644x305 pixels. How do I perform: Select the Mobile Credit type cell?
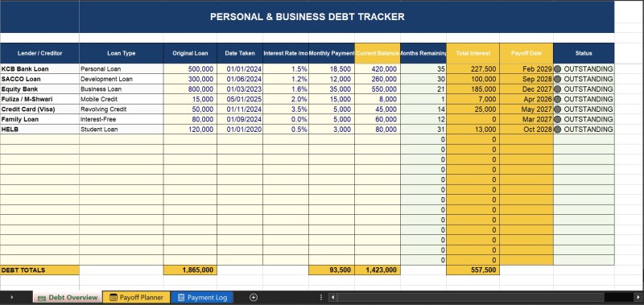tap(122, 99)
